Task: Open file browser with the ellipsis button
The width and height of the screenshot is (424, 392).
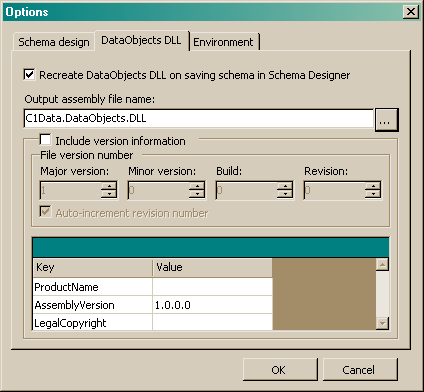Action: (386, 120)
